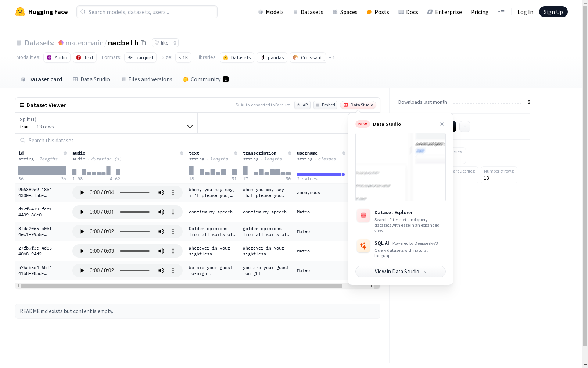Open Spaces in the top navigation
The height and width of the screenshot is (368, 588).
345,12
